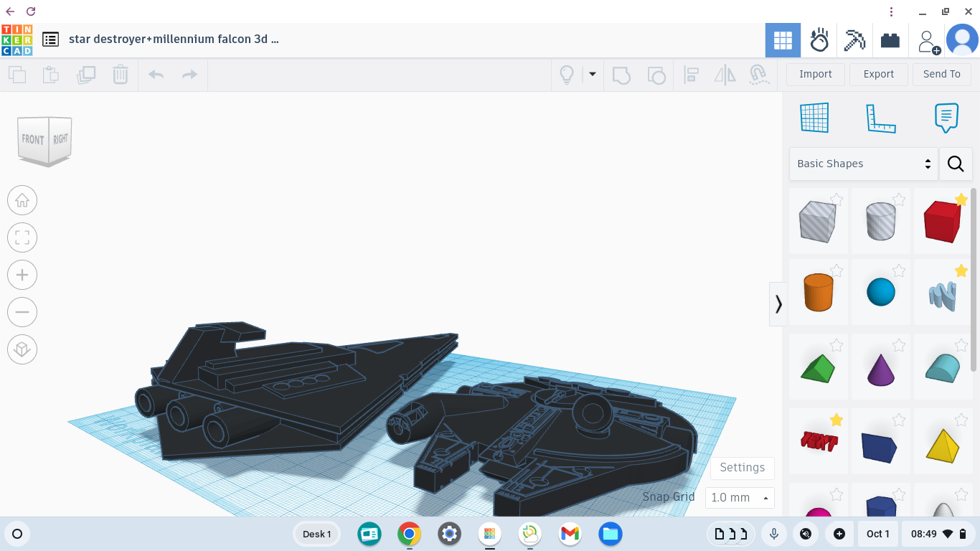
Task: Switch to Blocks pickaxe view
Action: tap(854, 40)
